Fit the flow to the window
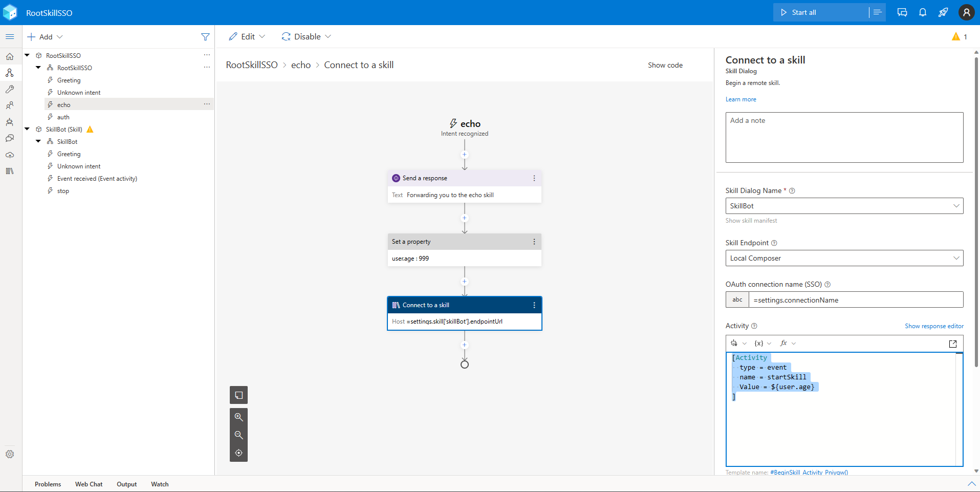The image size is (980, 492). point(238,453)
